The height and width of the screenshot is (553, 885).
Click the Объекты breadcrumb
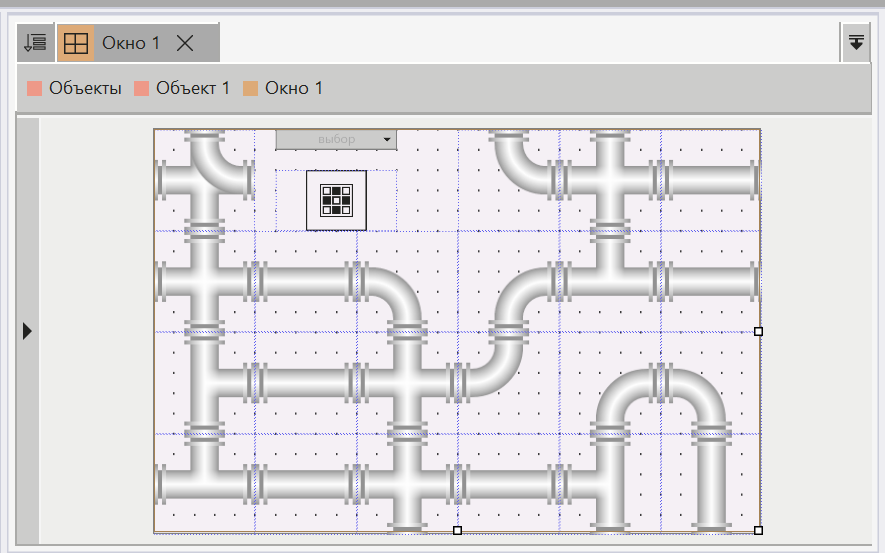85,88
